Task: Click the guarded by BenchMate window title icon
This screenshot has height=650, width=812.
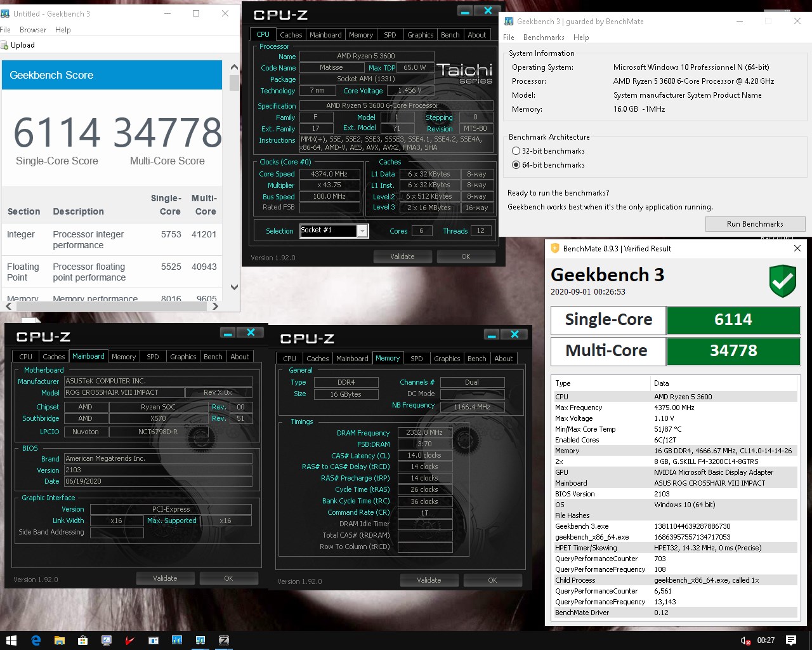Action: point(509,22)
